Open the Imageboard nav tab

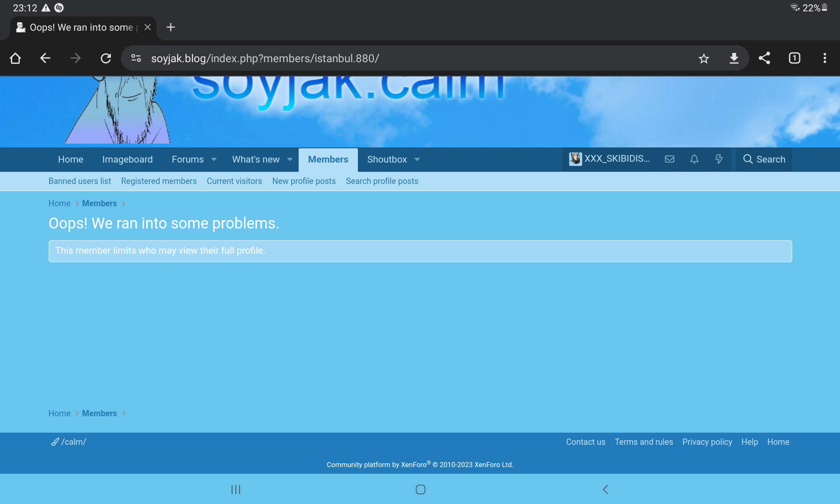coord(127,160)
